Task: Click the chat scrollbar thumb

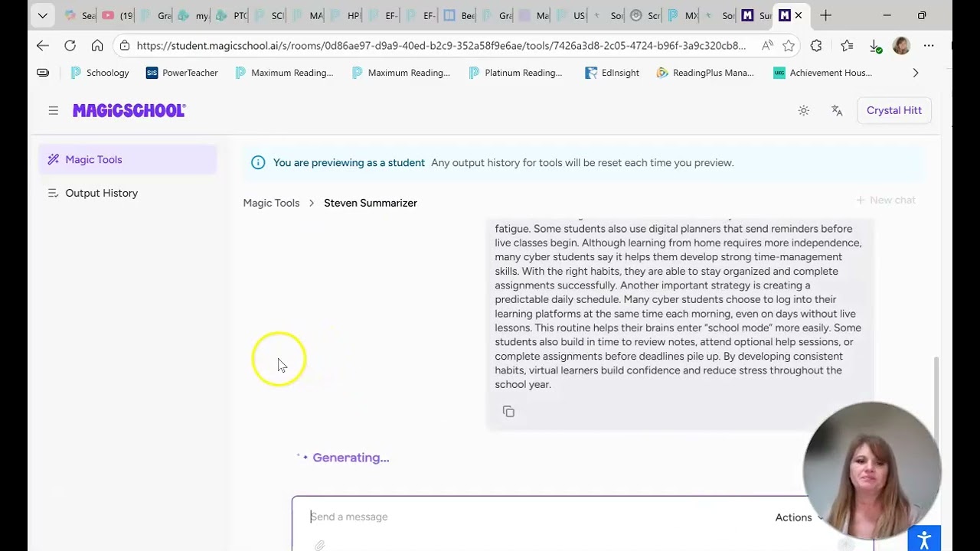Action: 936,401
